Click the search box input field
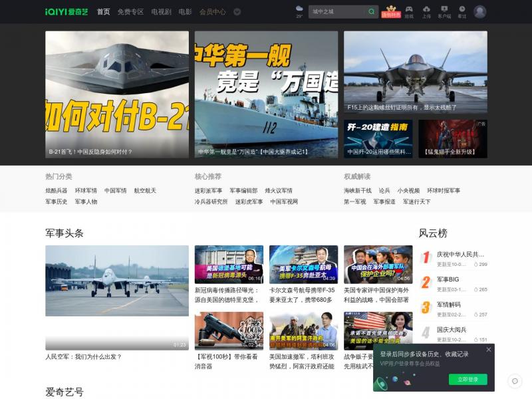The height and width of the screenshot is (399, 532). click(x=338, y=11)
